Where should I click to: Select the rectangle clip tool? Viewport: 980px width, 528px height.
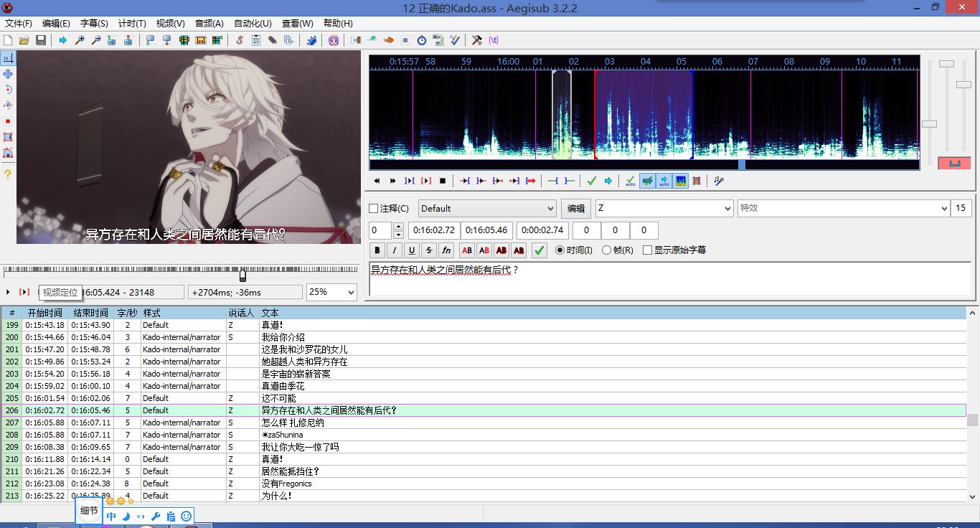(8, 137)
